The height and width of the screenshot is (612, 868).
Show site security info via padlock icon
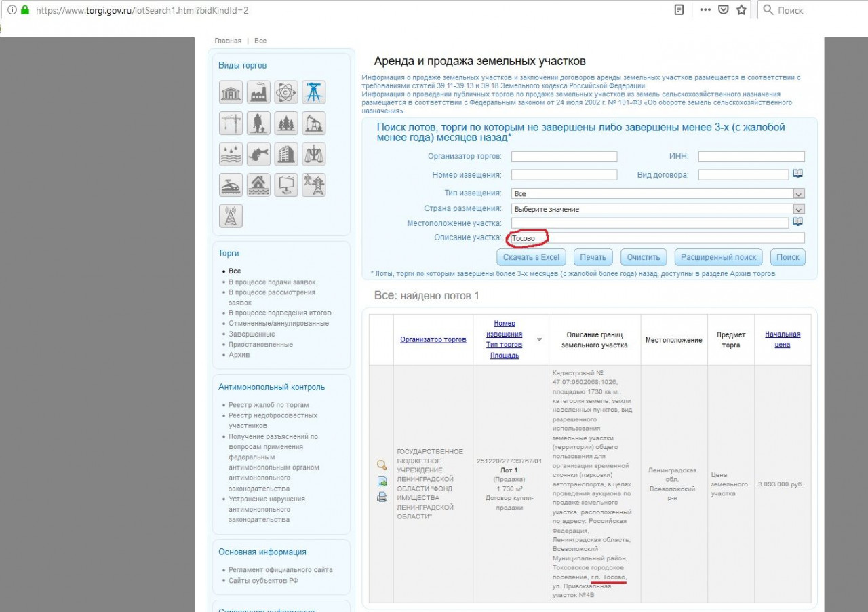pyautogui.click(x=26, y=10)
